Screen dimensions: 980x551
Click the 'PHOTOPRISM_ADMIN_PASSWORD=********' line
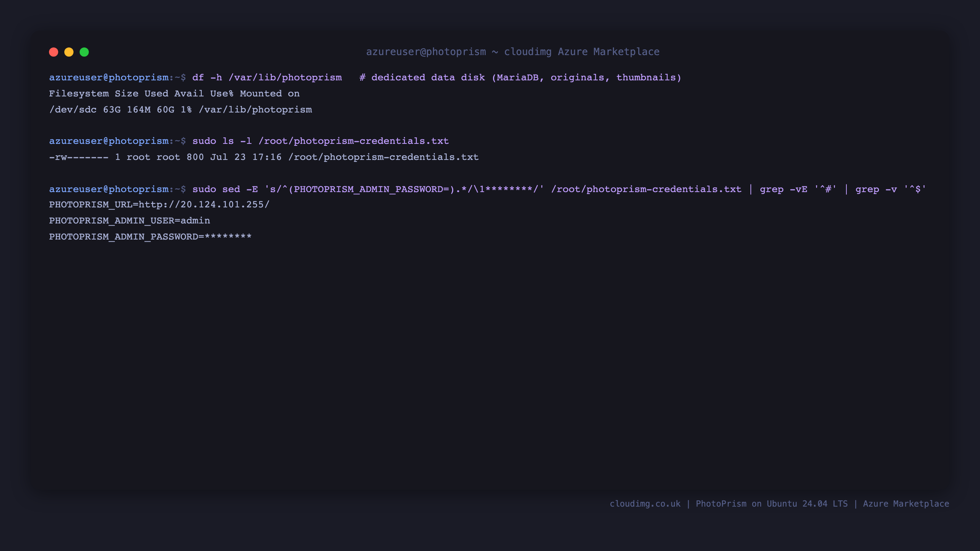[150, 237]
